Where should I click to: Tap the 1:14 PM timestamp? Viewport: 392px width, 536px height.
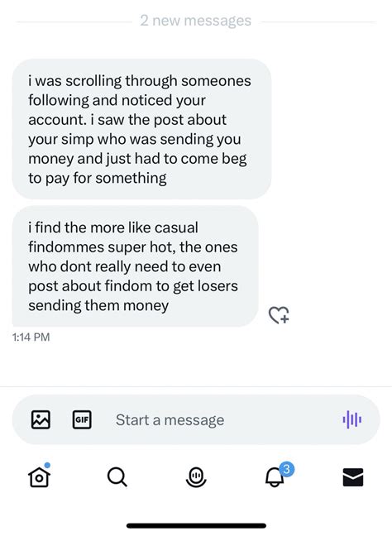(x=31, y=337)
